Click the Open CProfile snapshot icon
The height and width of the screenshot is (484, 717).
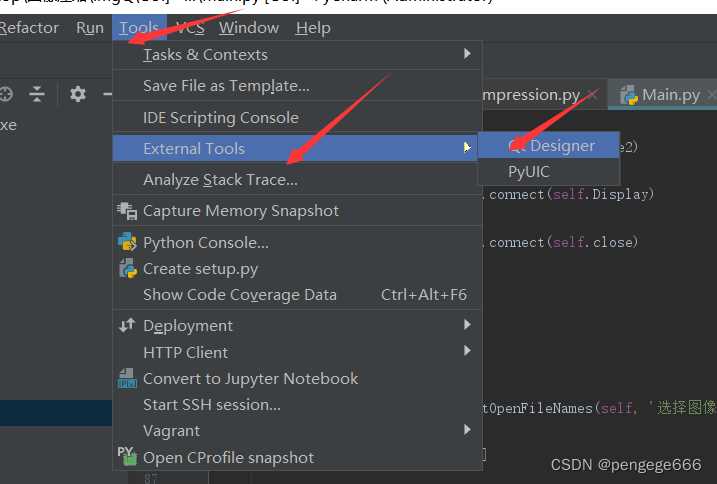click(x=127, y=457)
